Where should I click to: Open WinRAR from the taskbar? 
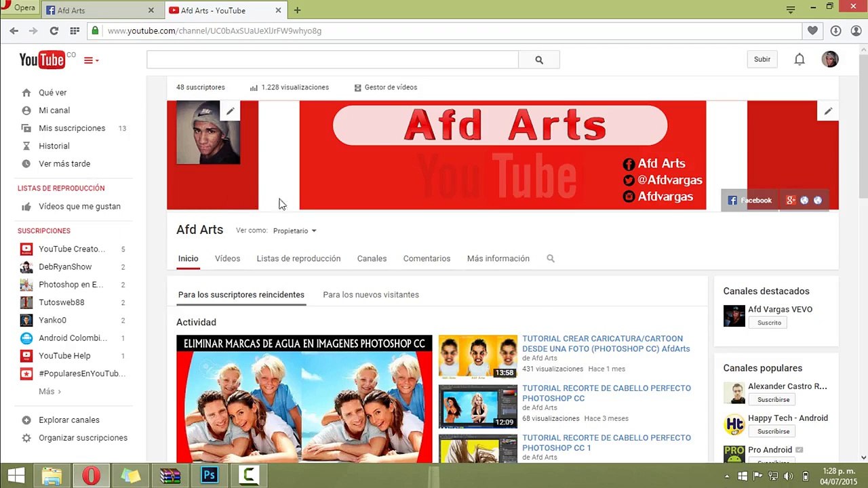click(x=170, y=476)
